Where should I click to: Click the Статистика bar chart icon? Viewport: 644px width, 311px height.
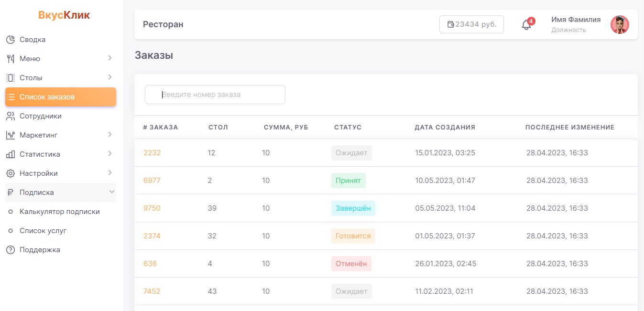point(11,154)
